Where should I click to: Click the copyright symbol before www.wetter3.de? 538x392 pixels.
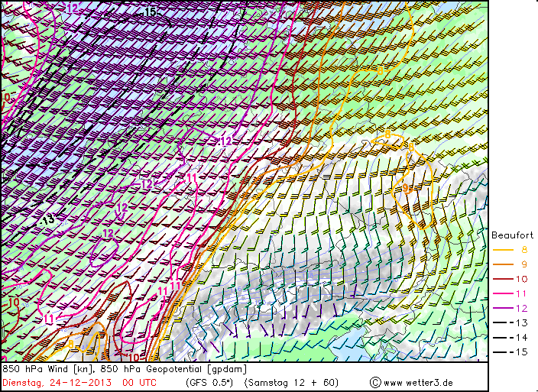(376, 382)
